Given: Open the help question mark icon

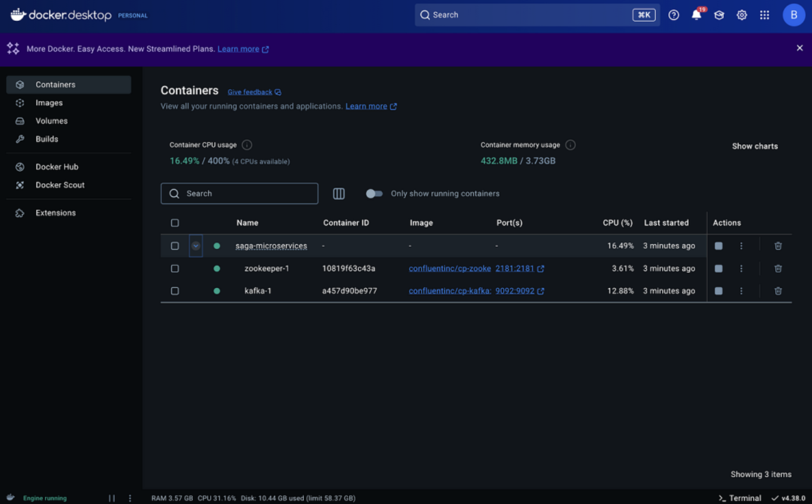Looking at the screenshot, I should tap(674, 15).
